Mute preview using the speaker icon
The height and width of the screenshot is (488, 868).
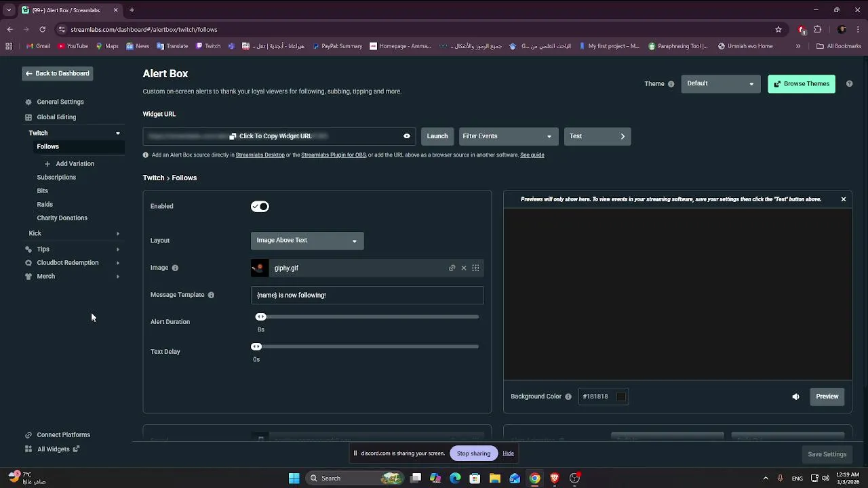point(796,396)
